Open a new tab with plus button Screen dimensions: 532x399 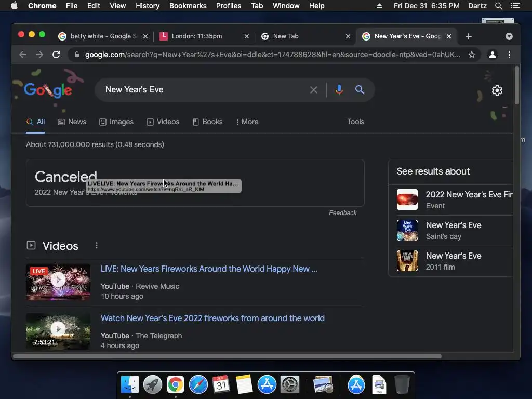tap(469, 36)
